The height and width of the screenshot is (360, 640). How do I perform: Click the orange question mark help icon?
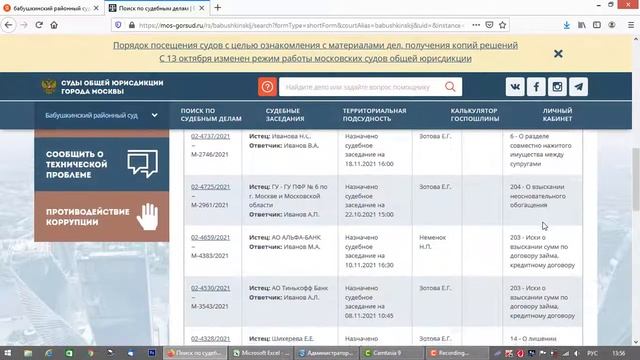(x=267, y=87)
